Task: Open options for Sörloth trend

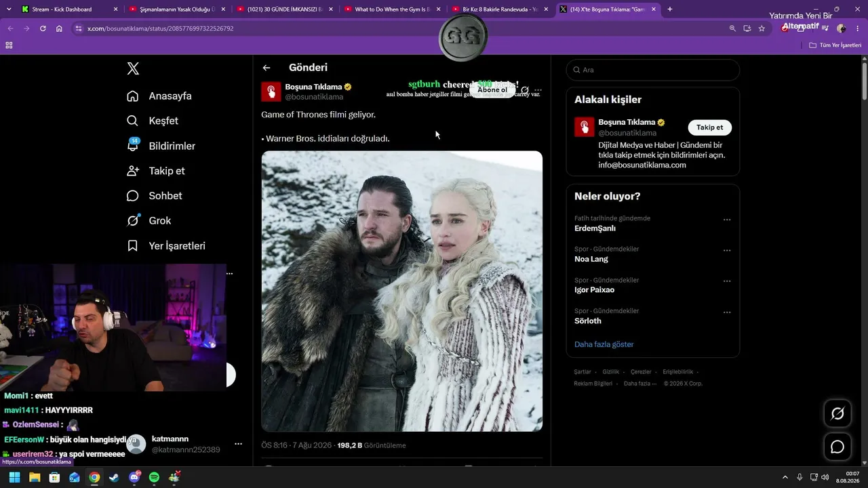Action: (727, 312)
